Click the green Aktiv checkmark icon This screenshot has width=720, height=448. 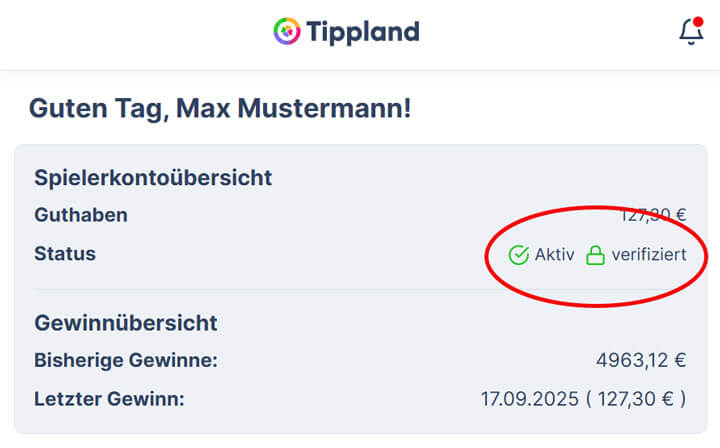click(518, 255)
